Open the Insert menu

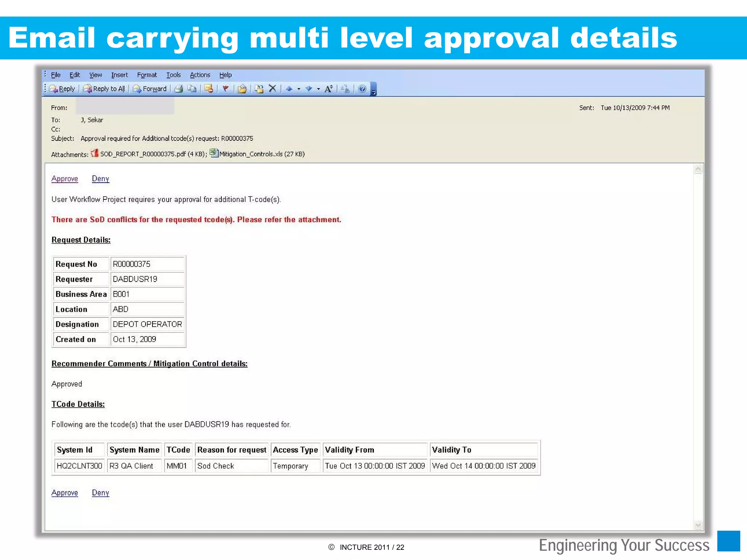click(x=120, y=75)
